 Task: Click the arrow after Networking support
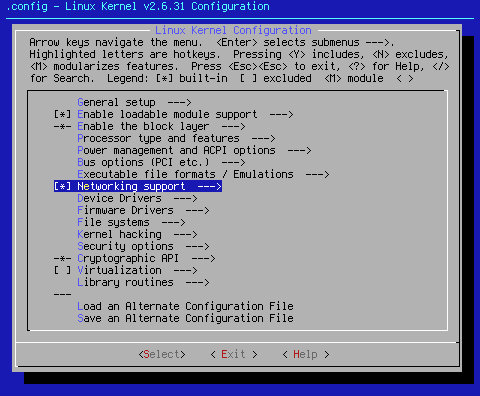(x=209, y=186)
